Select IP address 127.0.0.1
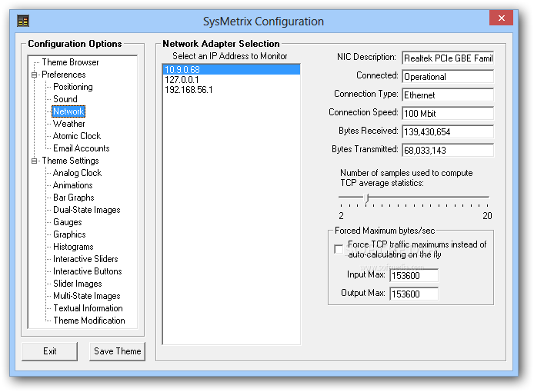This screenshot has width=534, height=392. click(232, 80)
